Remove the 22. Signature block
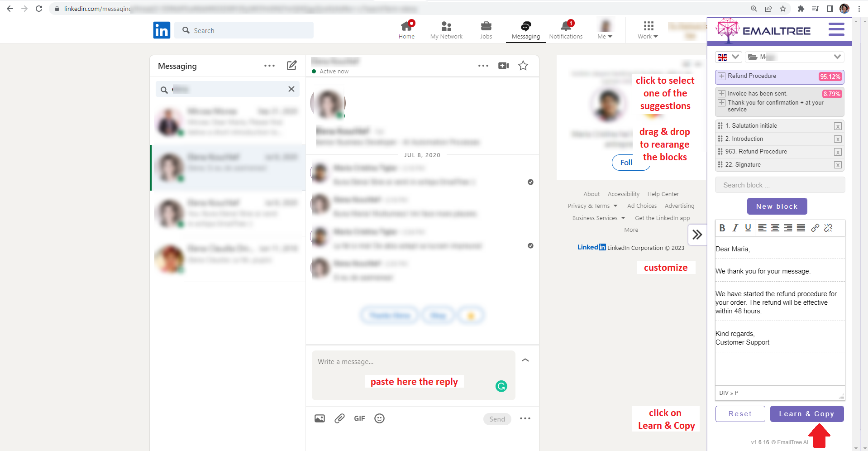The width and height of the screenshot is (868, 451). point(838,165)
